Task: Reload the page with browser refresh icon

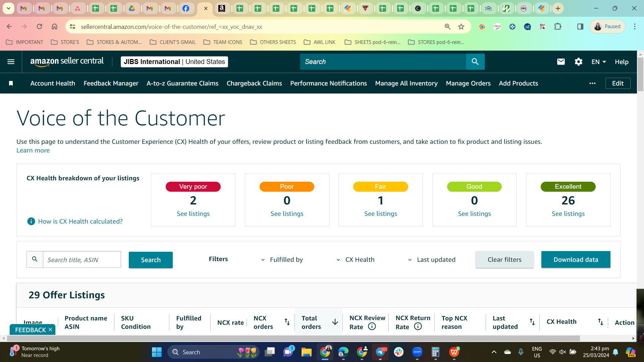Action: [39, 26]
